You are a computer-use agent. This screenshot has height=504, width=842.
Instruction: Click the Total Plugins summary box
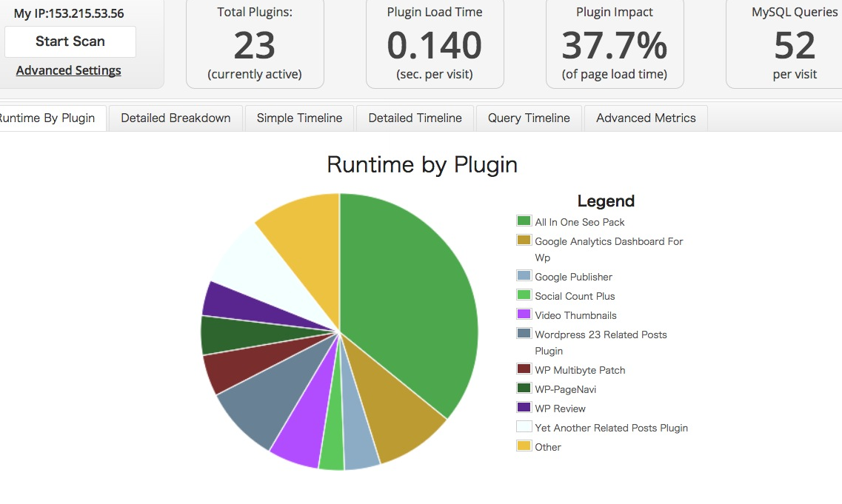(x=255, y=44)
